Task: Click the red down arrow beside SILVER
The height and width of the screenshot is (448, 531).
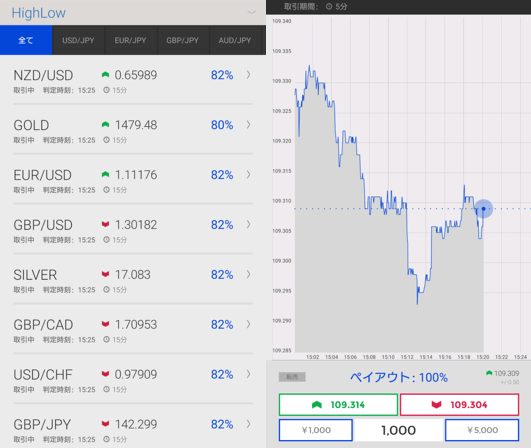Action: (x=105, y=274)
